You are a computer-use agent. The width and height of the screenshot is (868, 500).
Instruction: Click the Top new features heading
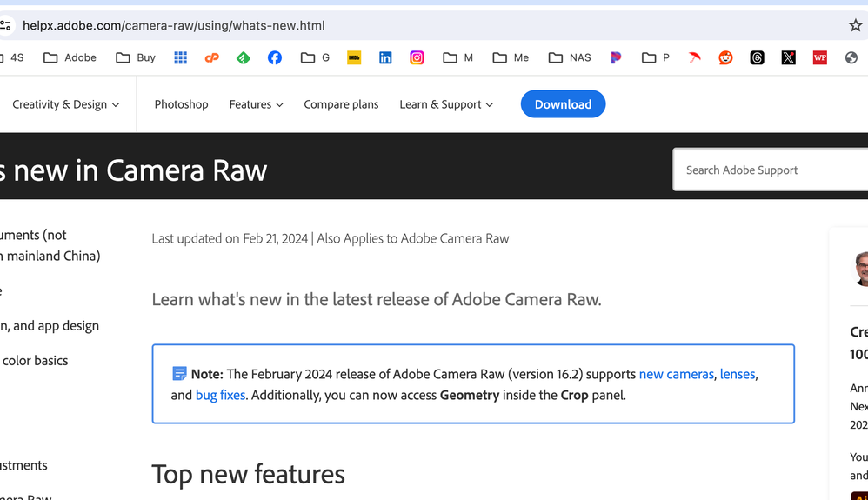pyautogui.click(x=248, y=475)
